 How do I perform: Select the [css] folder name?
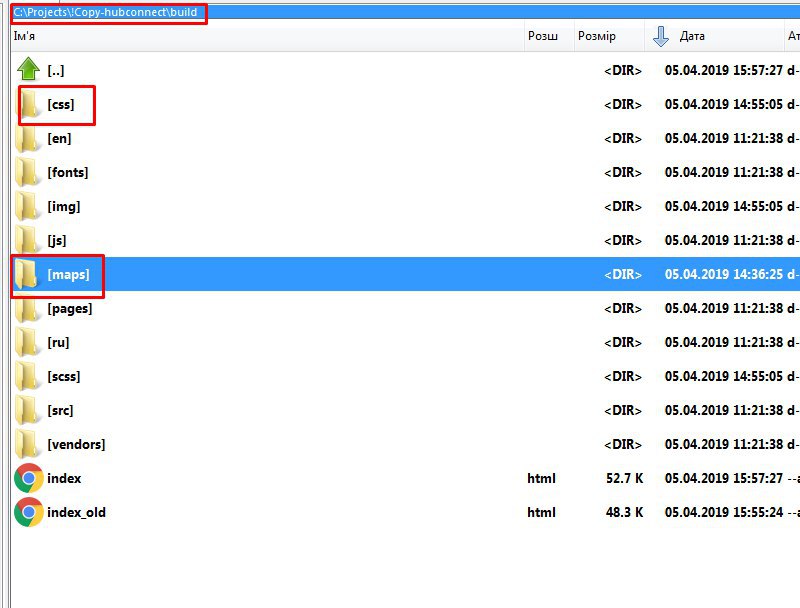61,105
